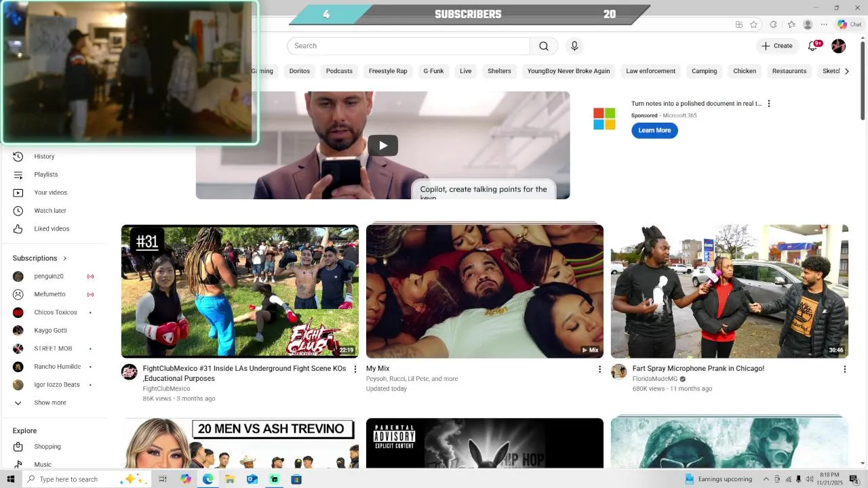Open Task View on taskbar

tap(163, 479)
